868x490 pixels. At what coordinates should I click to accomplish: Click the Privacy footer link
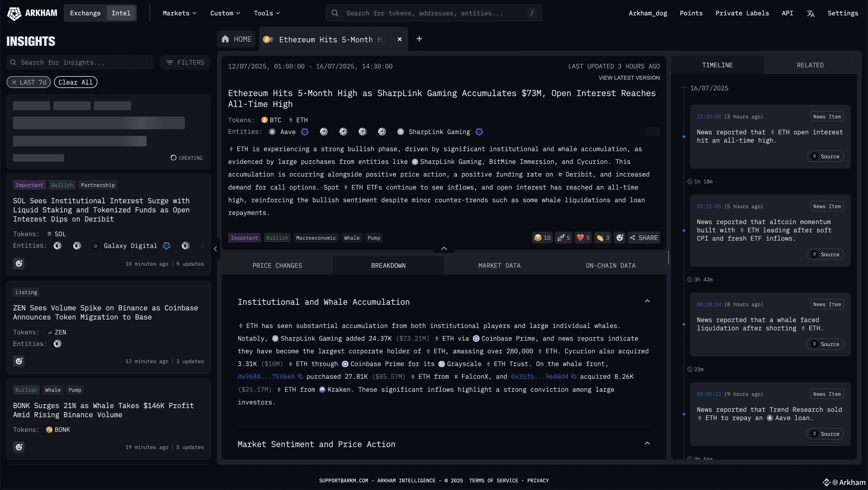pyautogui.click(x=538, y=481)
